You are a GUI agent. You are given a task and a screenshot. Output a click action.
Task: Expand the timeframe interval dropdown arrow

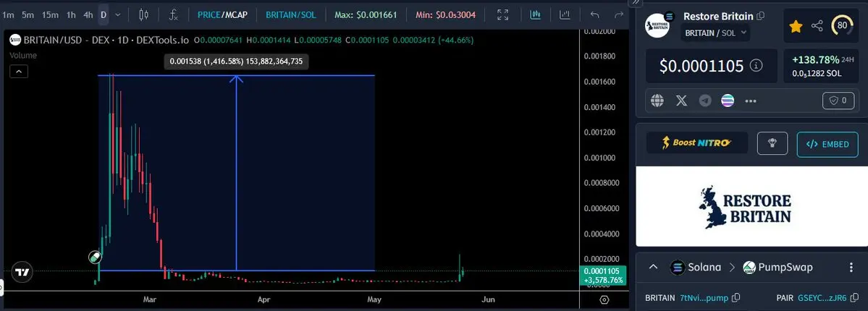pos(117,15)
